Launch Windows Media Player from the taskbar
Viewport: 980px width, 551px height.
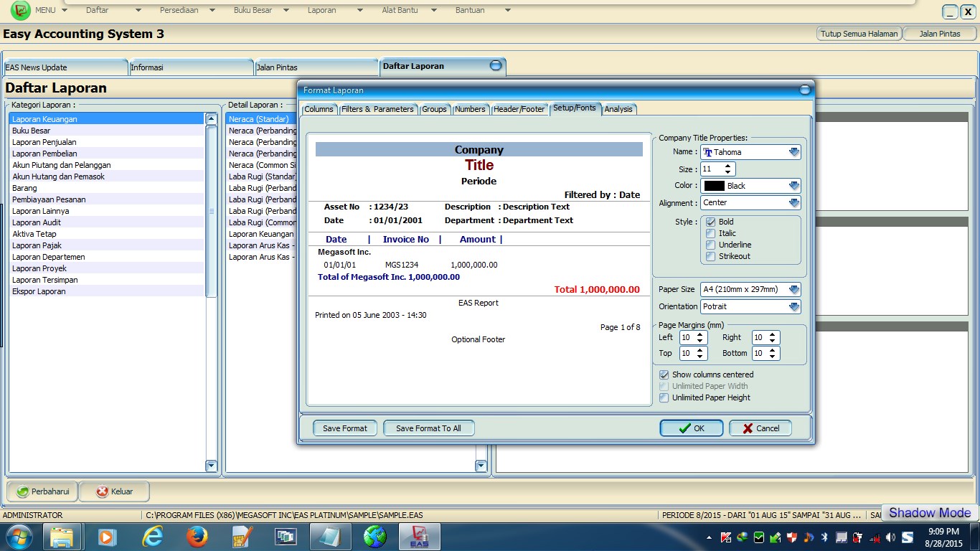[x=107, y=537]
